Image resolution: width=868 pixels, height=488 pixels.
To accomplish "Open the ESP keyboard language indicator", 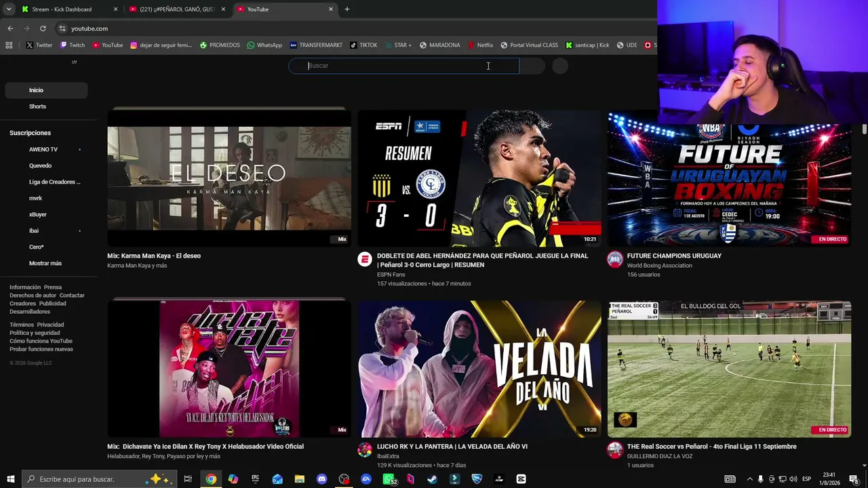I will pos(807,479).
